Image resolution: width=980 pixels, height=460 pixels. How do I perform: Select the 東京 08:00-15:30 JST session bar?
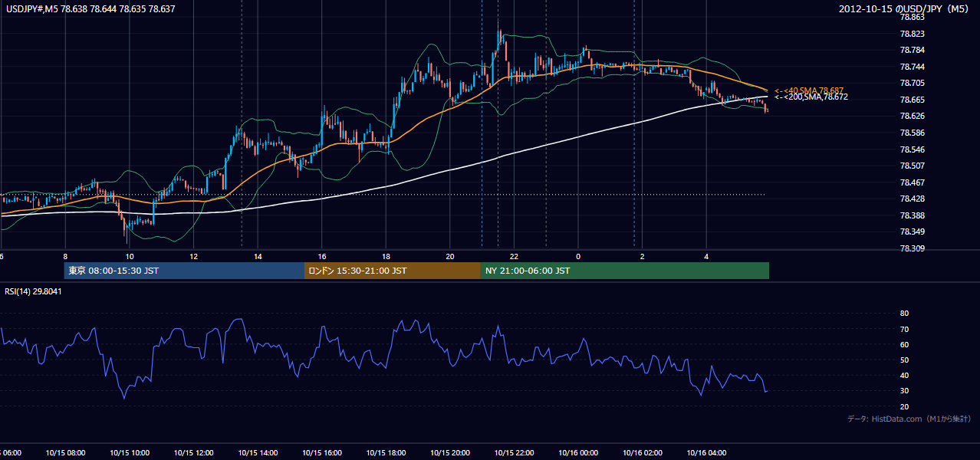click(184, 271)
